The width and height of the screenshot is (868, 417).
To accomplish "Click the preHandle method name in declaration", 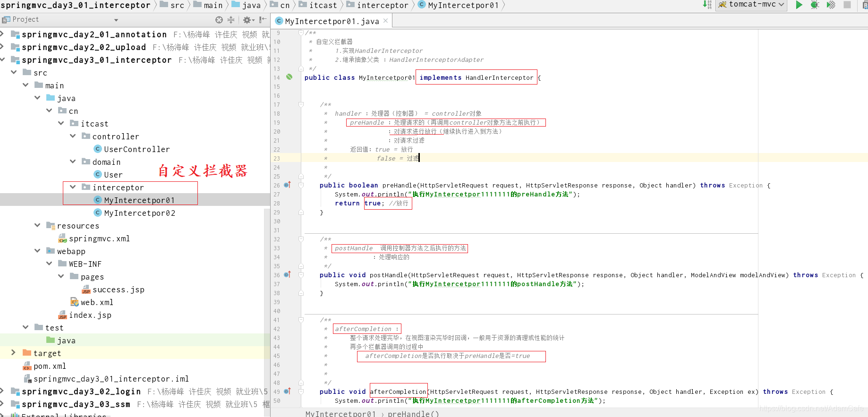I will [x=399, y=185].
